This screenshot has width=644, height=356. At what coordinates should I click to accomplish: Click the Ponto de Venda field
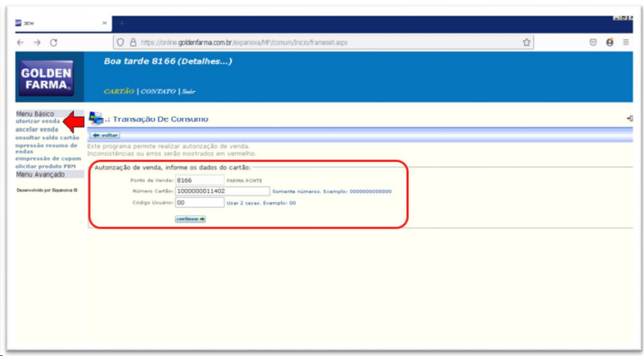(x=200, y=180)
